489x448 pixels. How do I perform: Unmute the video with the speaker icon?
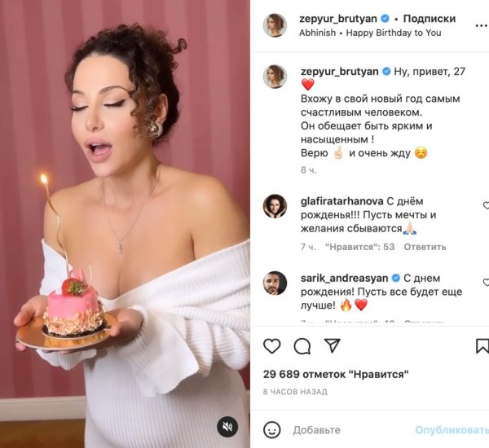pyautogui.click(x=227, y=427)
